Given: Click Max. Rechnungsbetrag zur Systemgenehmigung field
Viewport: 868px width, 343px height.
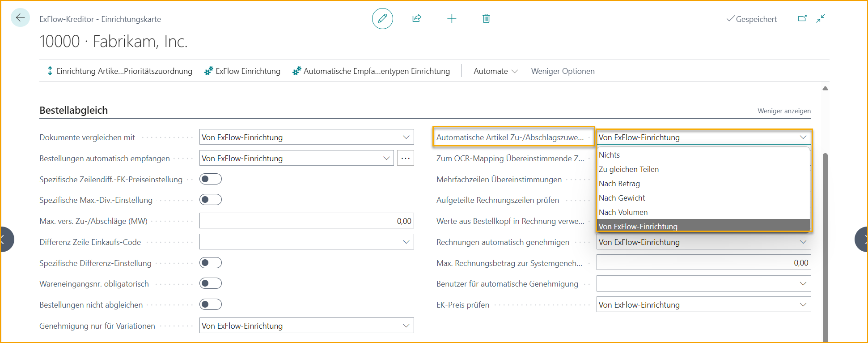Looking at the screenshot, I should [703, 263].
